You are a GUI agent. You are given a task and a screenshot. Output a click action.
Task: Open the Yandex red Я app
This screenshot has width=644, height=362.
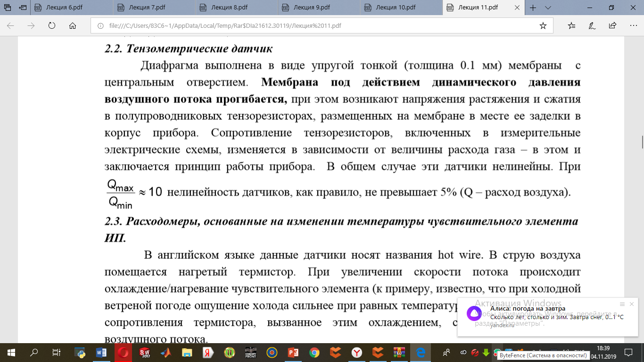point(208,352)
